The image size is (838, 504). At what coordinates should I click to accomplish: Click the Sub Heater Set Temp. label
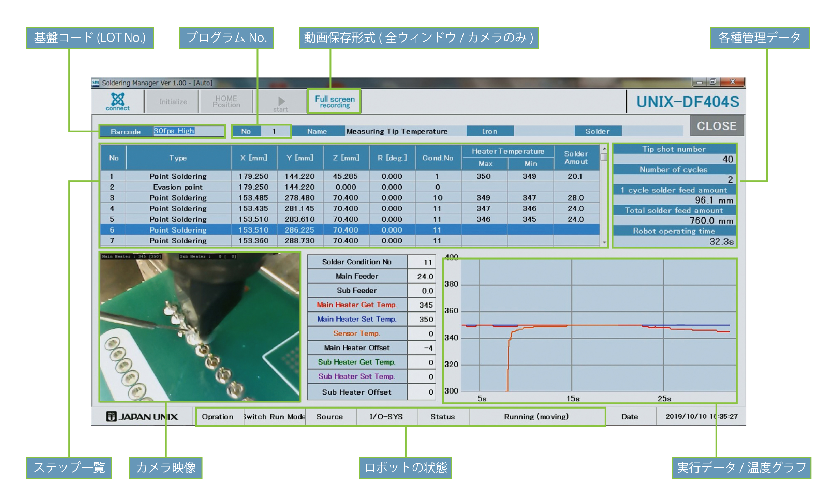[357, 376]
